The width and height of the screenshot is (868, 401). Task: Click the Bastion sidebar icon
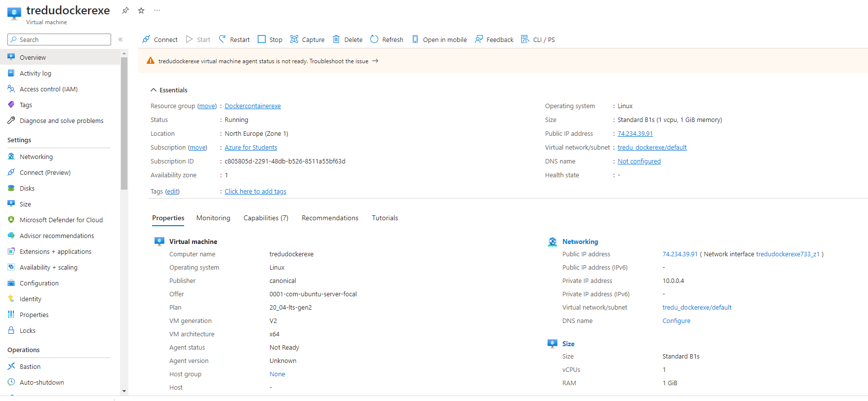point(11,366)
